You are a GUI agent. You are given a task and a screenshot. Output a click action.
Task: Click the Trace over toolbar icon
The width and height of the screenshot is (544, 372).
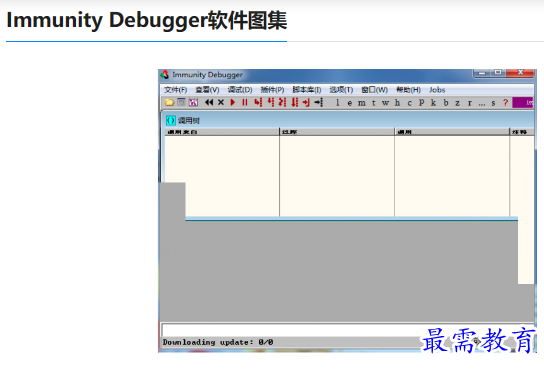[295, 102]
